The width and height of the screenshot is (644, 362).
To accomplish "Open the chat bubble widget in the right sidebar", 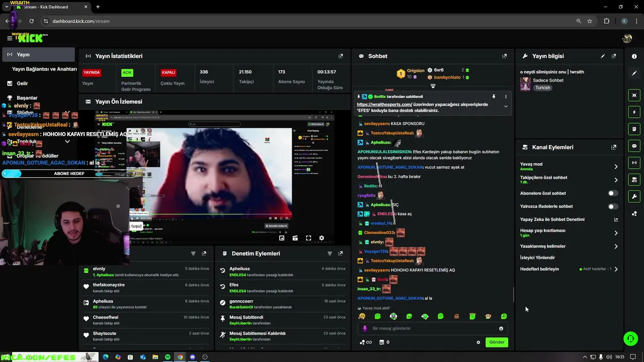I will click(634, 146).
